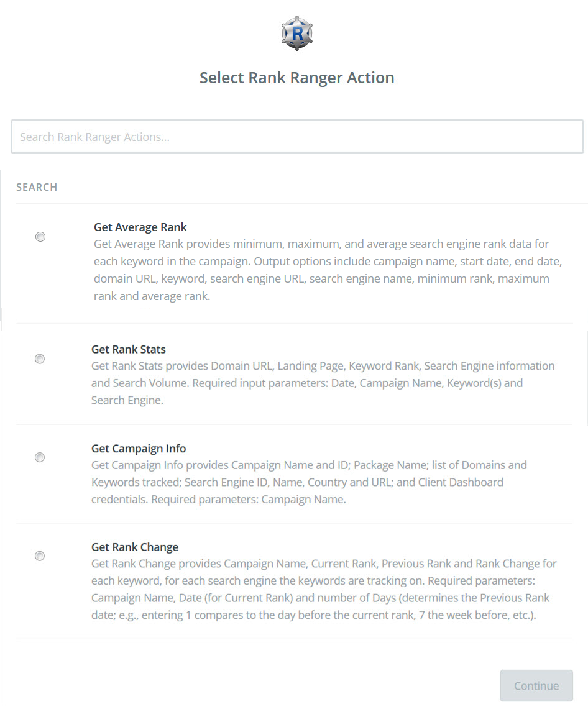Click the SEARCH section header
Screen dimensions: 588x722
[37, 187]
